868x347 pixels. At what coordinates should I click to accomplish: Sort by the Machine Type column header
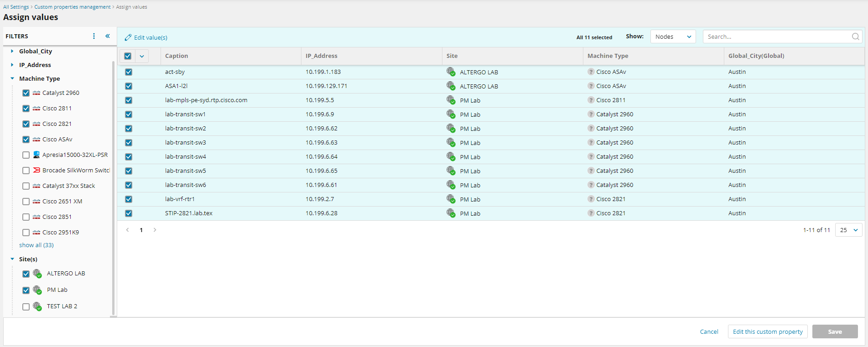pos(608,56)
